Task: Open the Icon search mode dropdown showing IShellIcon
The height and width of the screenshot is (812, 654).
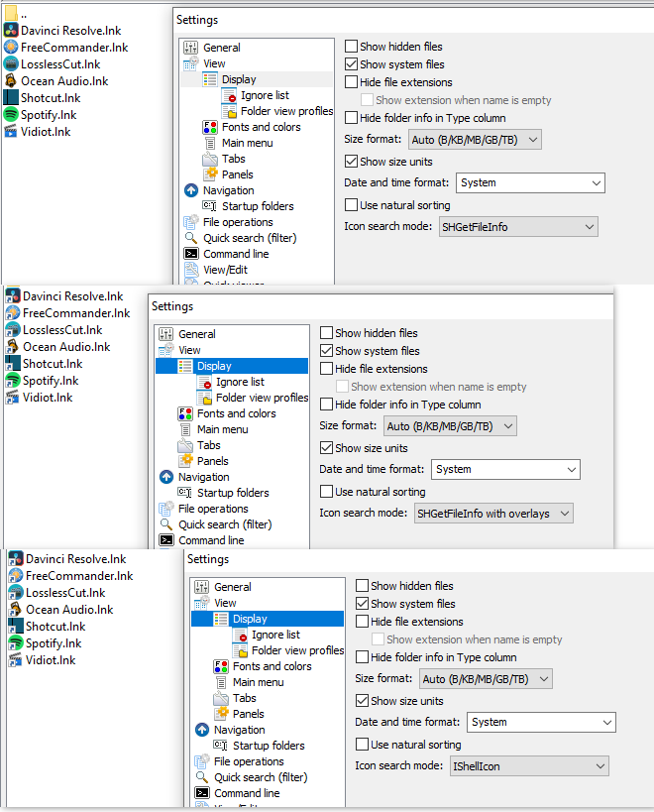Action: coord(529,766)
